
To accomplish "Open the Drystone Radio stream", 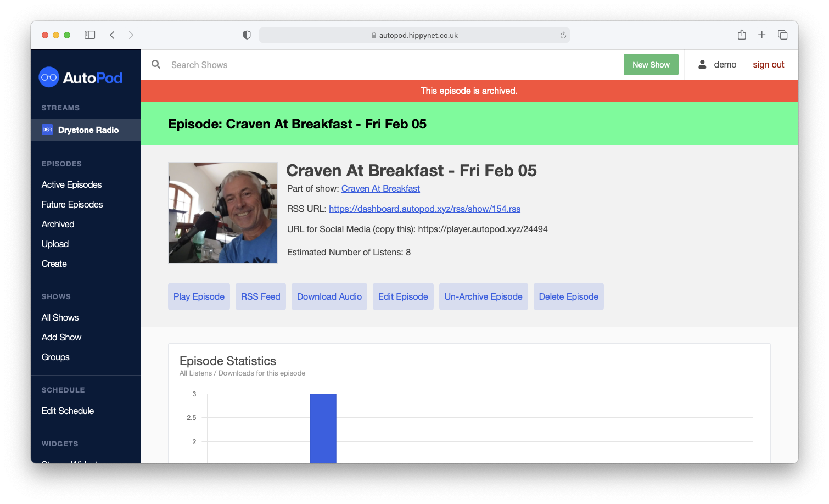I will 86,130.
